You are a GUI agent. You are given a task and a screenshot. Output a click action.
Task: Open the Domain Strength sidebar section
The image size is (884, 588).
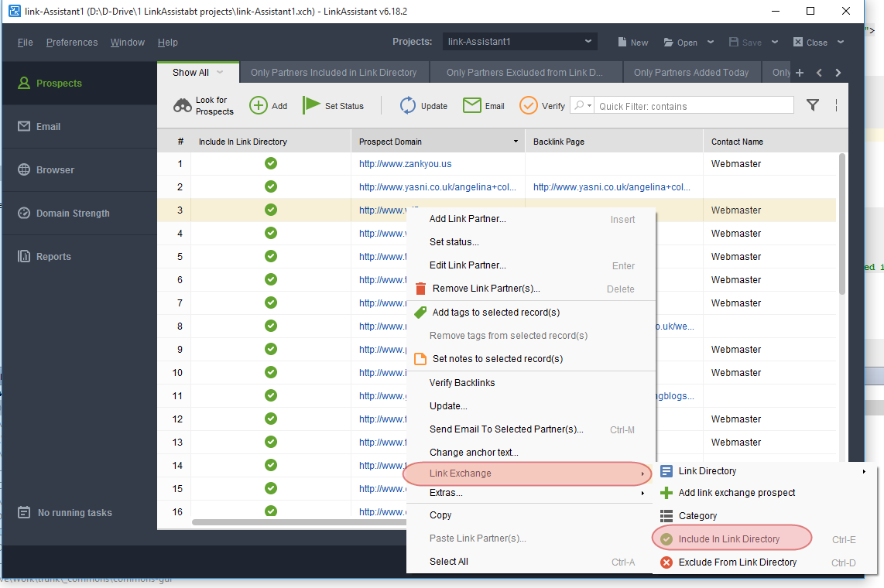click(80, 214)
